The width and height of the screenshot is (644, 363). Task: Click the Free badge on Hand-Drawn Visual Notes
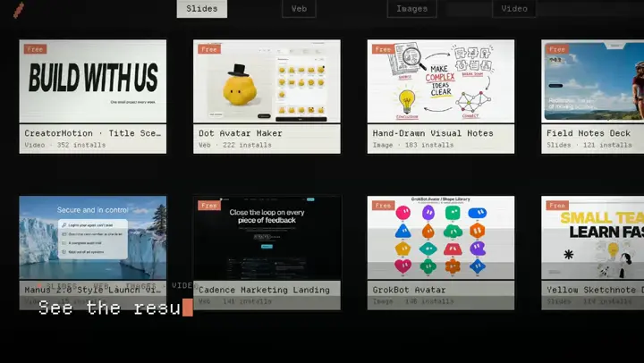pos(383,49)
